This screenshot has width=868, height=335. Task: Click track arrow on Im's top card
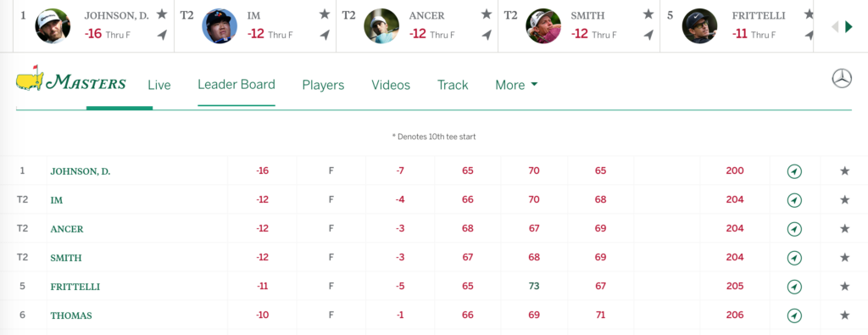325,35
